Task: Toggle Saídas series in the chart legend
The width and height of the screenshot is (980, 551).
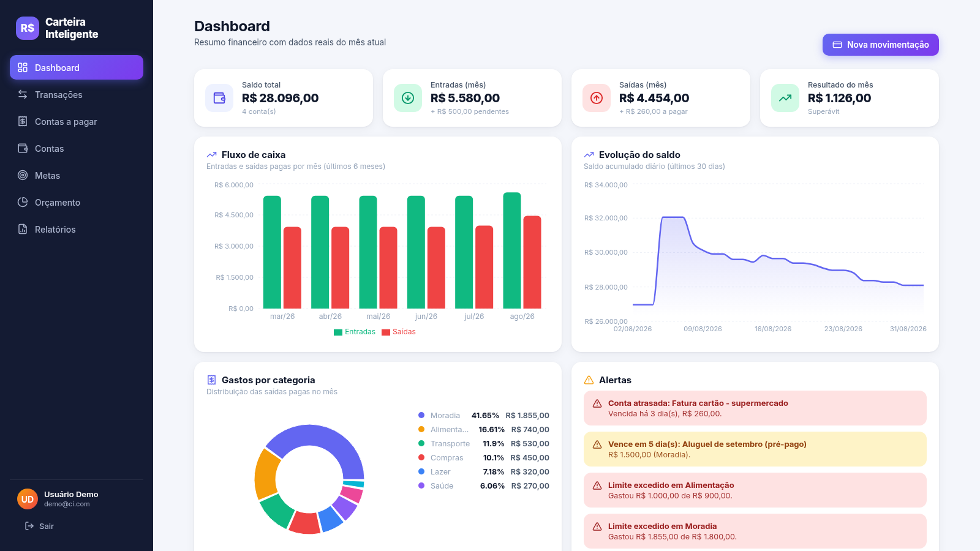Action: 399,332
